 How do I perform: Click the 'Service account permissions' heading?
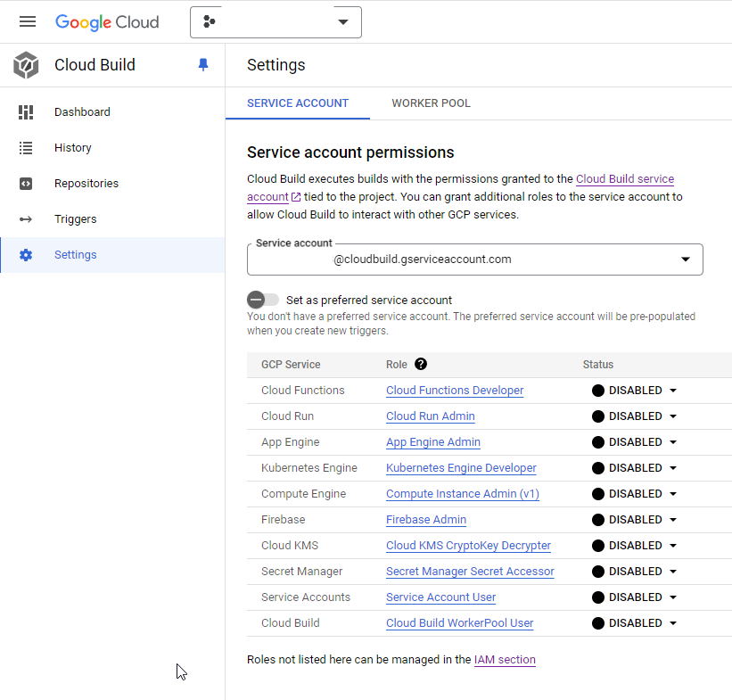pos(350,152)
